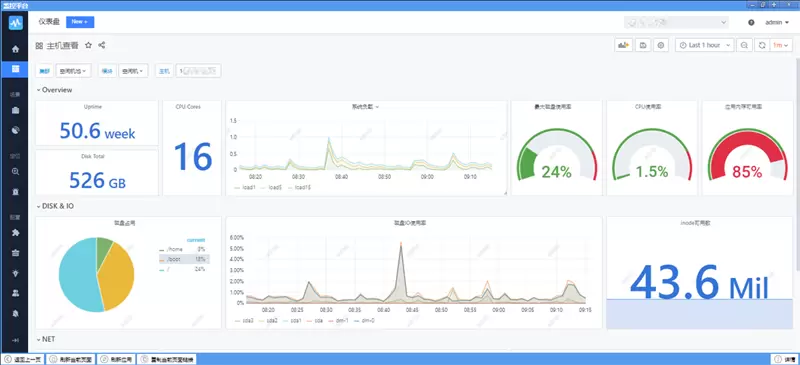Add a panel with chart-plus icon

pyautogui.click(x=623, y=45)
